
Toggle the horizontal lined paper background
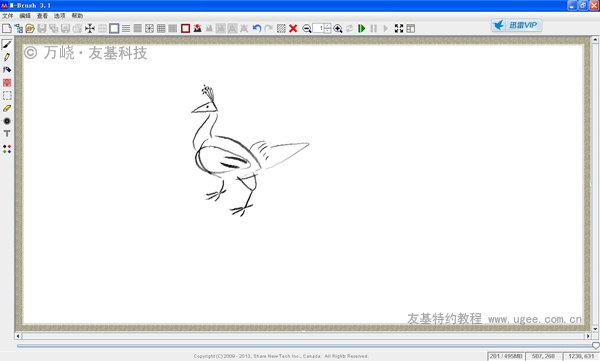tap(126, 28)
